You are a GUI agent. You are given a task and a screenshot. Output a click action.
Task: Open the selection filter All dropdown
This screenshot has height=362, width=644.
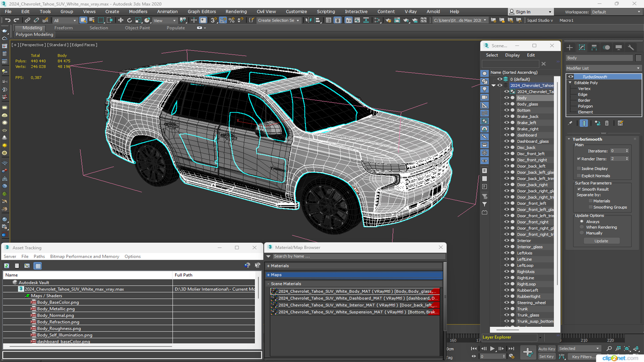(x=65, y=20)
